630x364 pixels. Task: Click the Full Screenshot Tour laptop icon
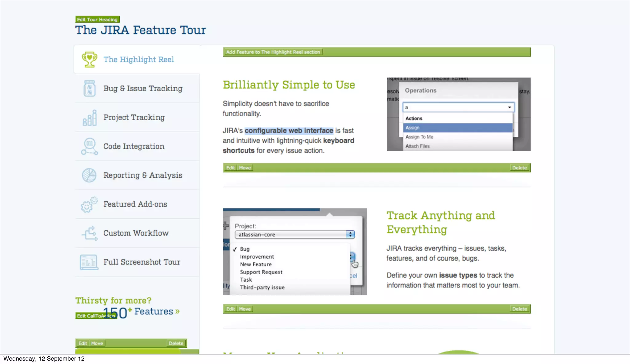coord(89,262)
